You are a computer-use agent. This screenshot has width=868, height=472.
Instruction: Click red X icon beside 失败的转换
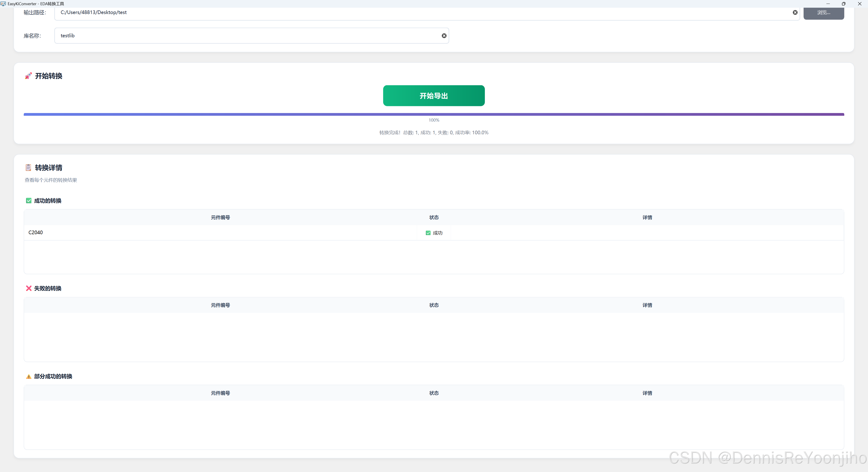pyautogui.click(x=29, y=288)
